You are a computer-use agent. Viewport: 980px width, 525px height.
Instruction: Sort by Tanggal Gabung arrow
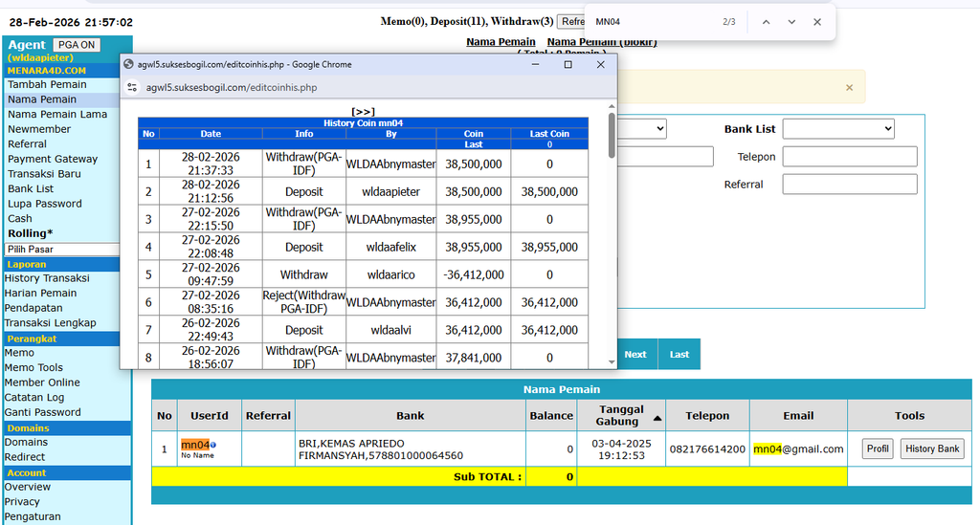point(657,418)
